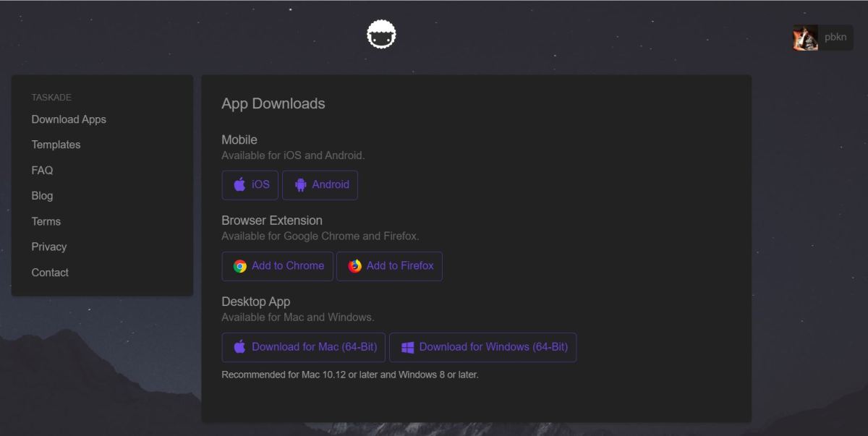Click the Android robot icon

coord(302,184)
